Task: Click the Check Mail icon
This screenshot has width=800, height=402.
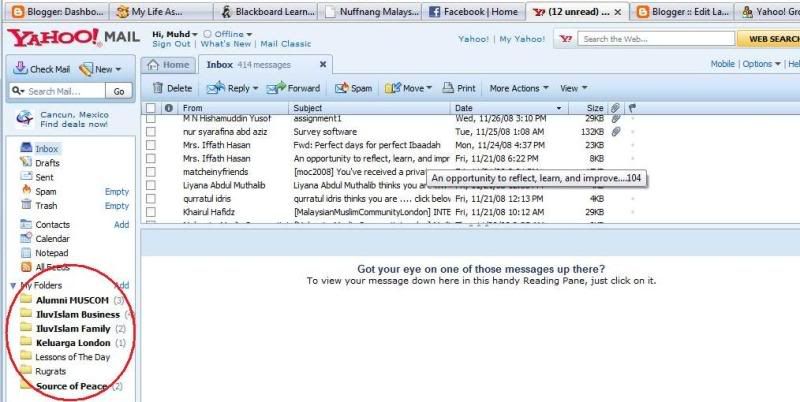Action: [x=20, y=68]
